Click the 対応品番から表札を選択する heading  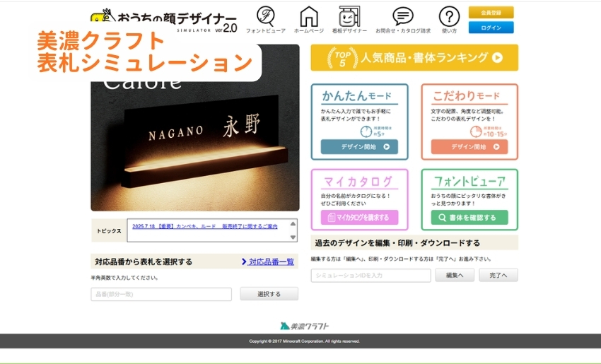pos(144,262)
